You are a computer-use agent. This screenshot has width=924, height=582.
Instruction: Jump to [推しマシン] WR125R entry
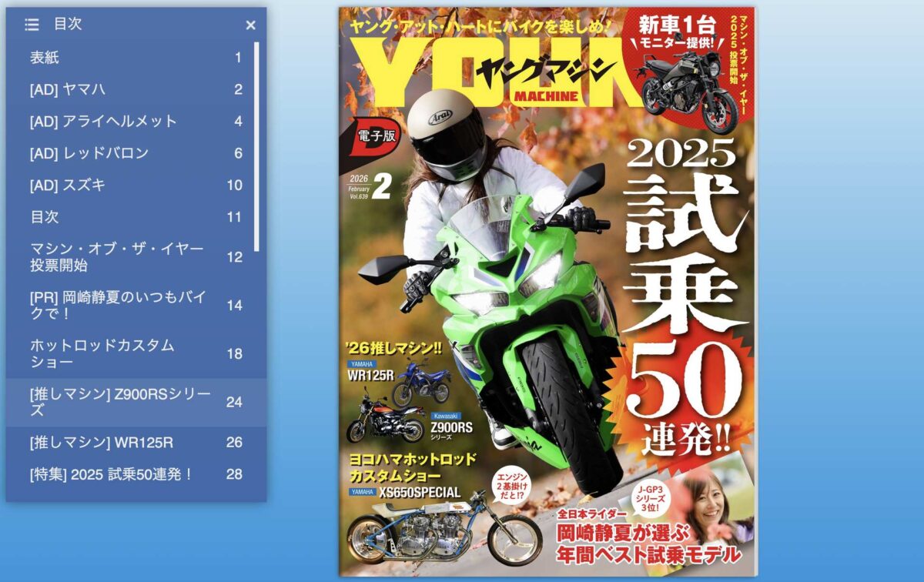[136, 443]
